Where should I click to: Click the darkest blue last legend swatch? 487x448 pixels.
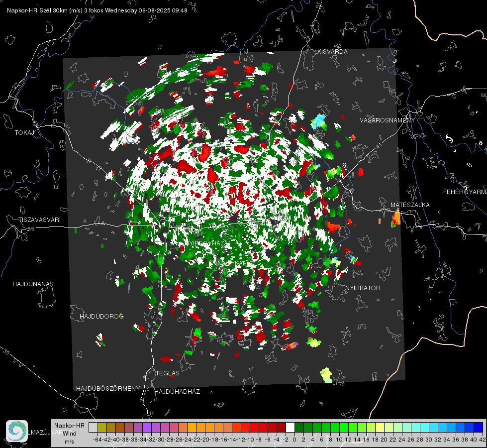[479, 427]
